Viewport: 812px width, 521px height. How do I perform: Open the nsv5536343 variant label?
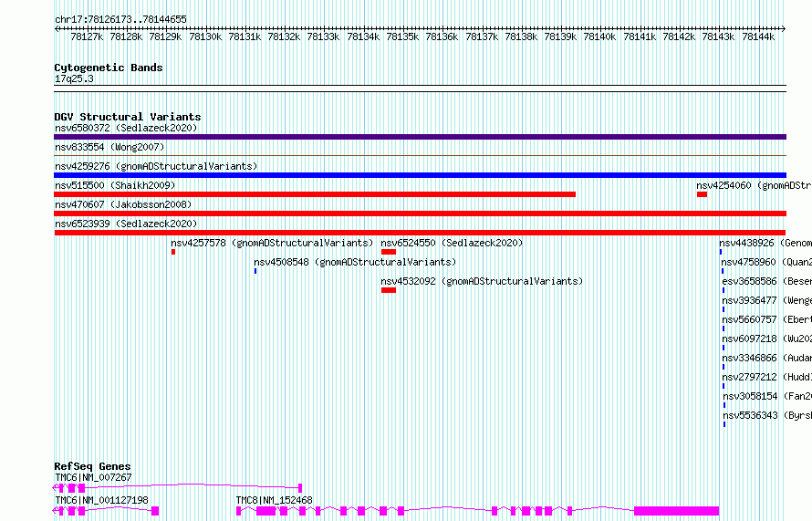[767, 415]
